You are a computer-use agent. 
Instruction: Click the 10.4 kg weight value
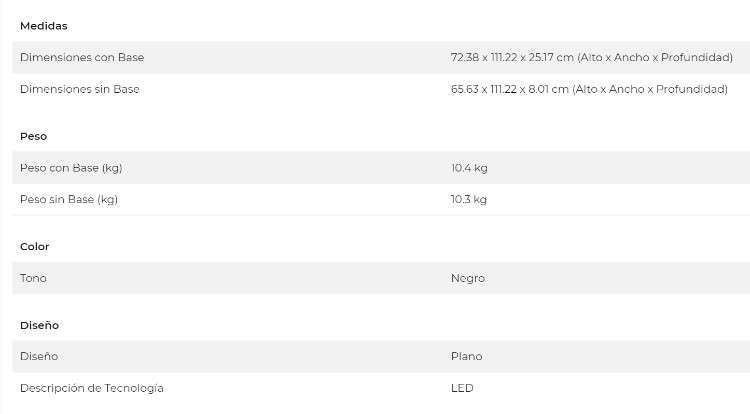(469, 168)
